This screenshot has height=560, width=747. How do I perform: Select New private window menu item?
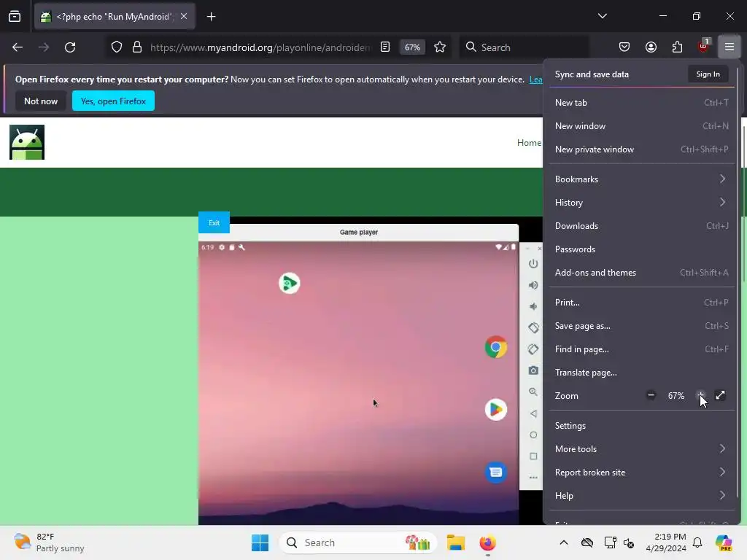coord(641,149)
